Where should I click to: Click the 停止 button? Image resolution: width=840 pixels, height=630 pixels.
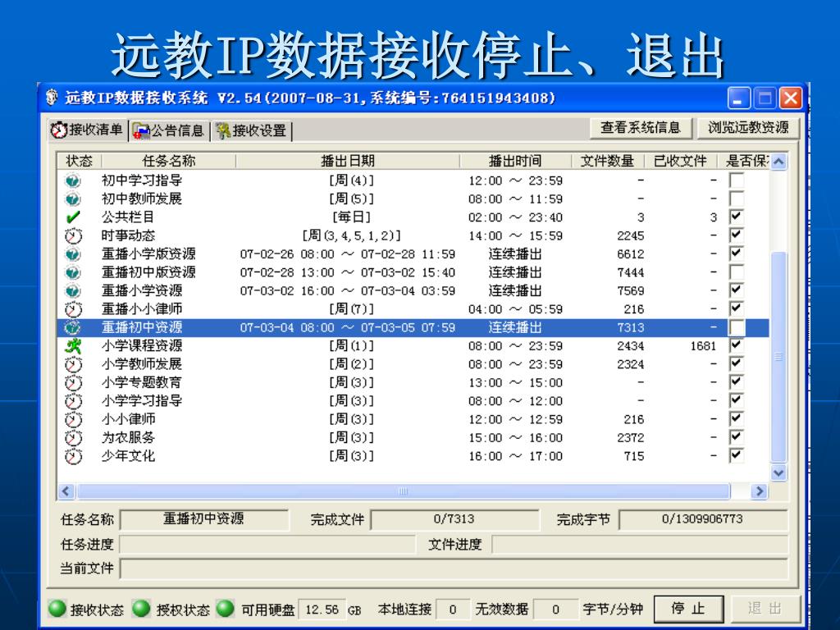[688, 609]
